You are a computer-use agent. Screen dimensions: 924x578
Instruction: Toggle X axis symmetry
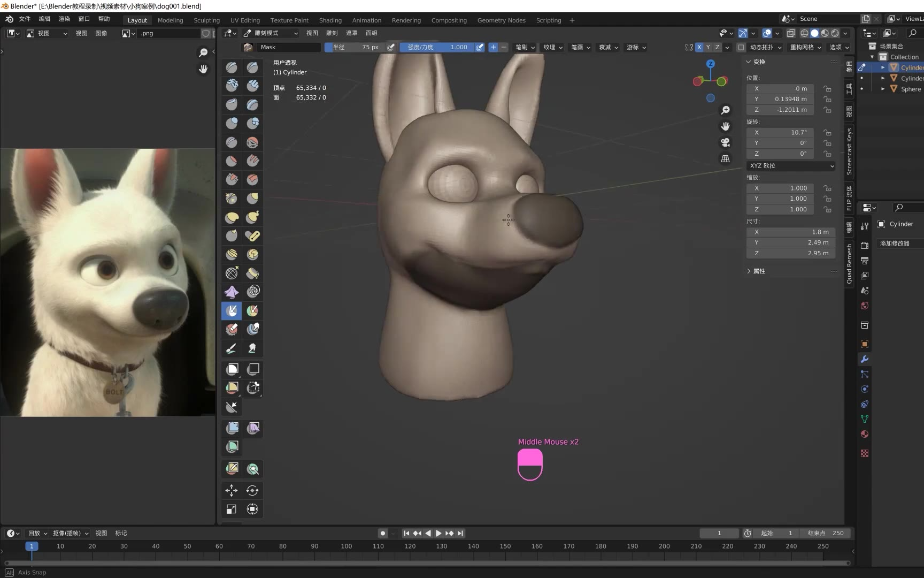699,47
